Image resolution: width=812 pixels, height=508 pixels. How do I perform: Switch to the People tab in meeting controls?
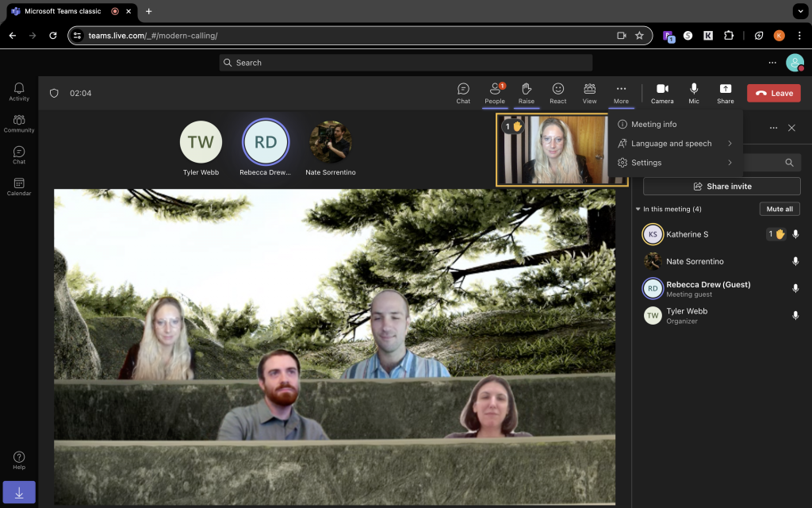495,93
